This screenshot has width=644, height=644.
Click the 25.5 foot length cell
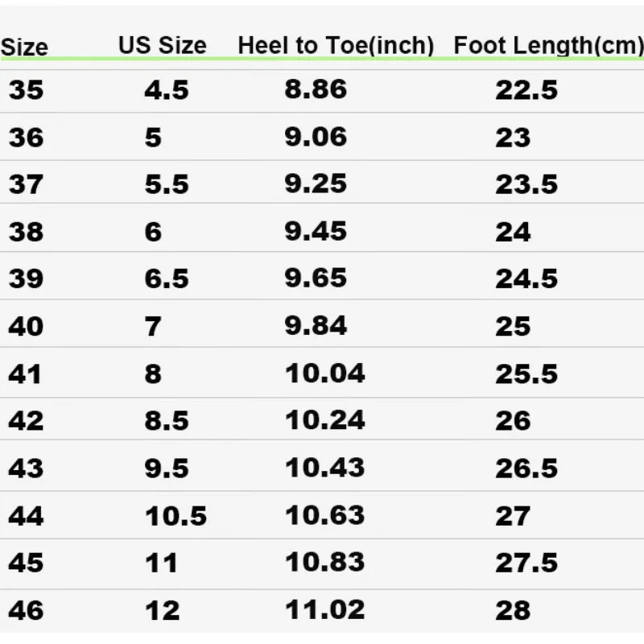point(526,374)
